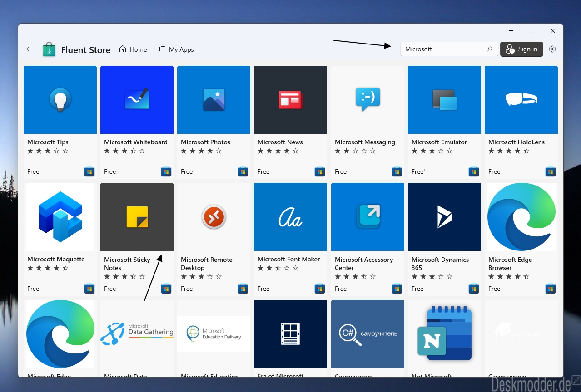Click the Microsoft HoloLens store source badge

[551, 171]
